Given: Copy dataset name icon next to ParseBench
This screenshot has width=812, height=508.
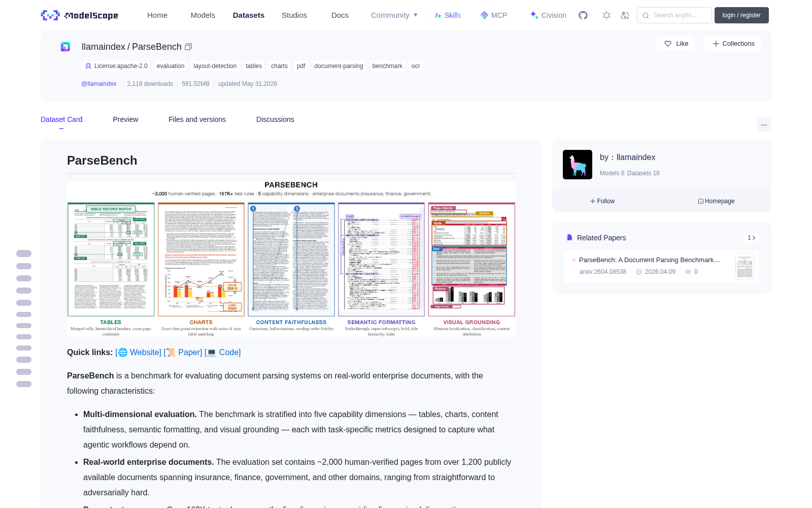Looking at the screenshot, I should coord(188,47).
